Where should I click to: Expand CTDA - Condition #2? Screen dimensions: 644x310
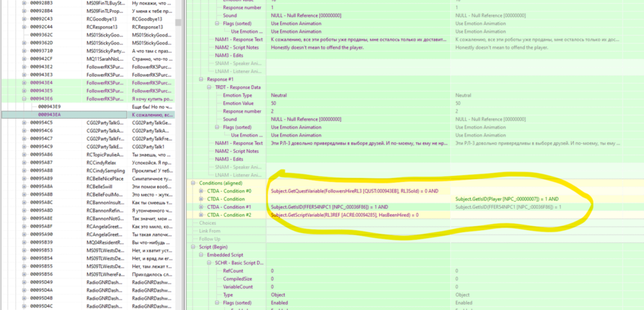pos(201,215)
